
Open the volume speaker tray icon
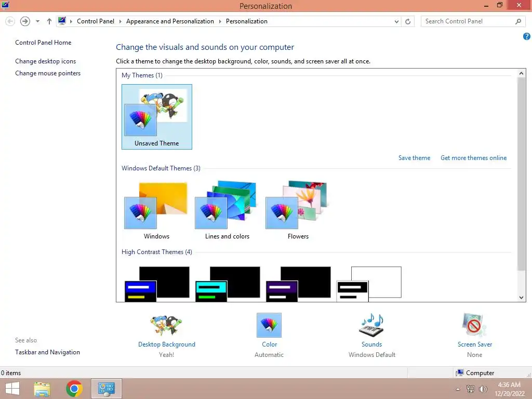483,389
